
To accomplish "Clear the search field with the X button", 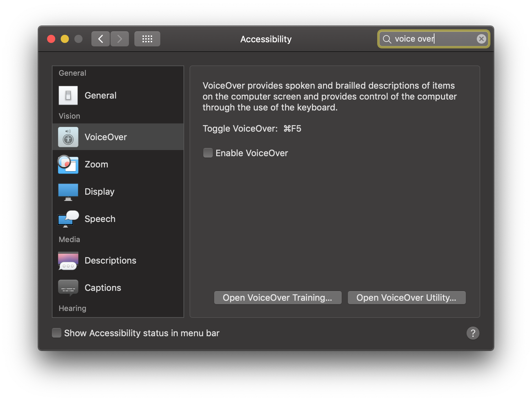I will [481, 39].
